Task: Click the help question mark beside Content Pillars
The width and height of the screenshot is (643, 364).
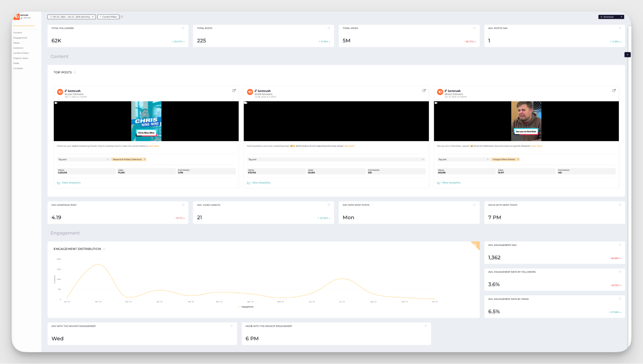Action: [122, 17]
